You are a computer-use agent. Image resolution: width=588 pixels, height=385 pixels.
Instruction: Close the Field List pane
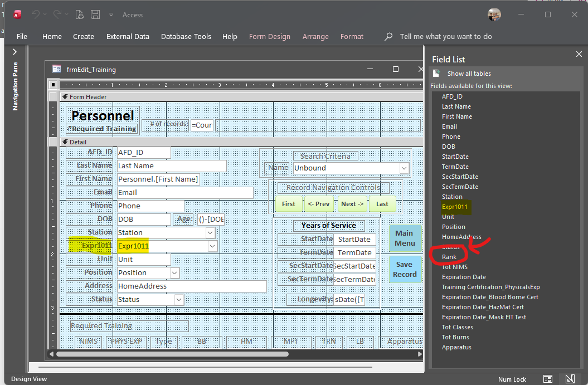[579, 54]
